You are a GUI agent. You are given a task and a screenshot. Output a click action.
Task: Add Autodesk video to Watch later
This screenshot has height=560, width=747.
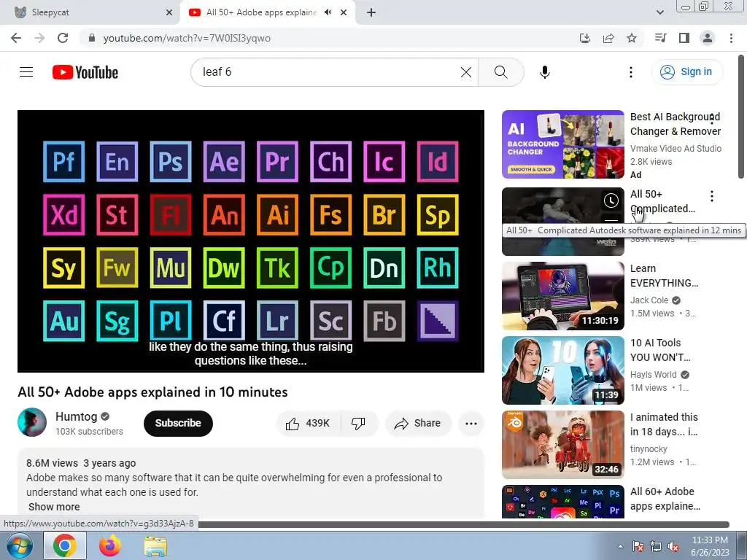pos(611,201)
